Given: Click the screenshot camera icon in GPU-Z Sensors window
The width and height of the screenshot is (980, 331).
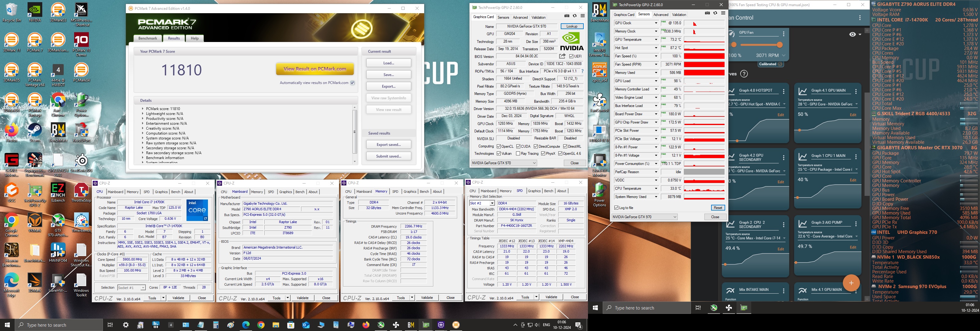Looking at the screenshot, I should (x=707, y=13).
